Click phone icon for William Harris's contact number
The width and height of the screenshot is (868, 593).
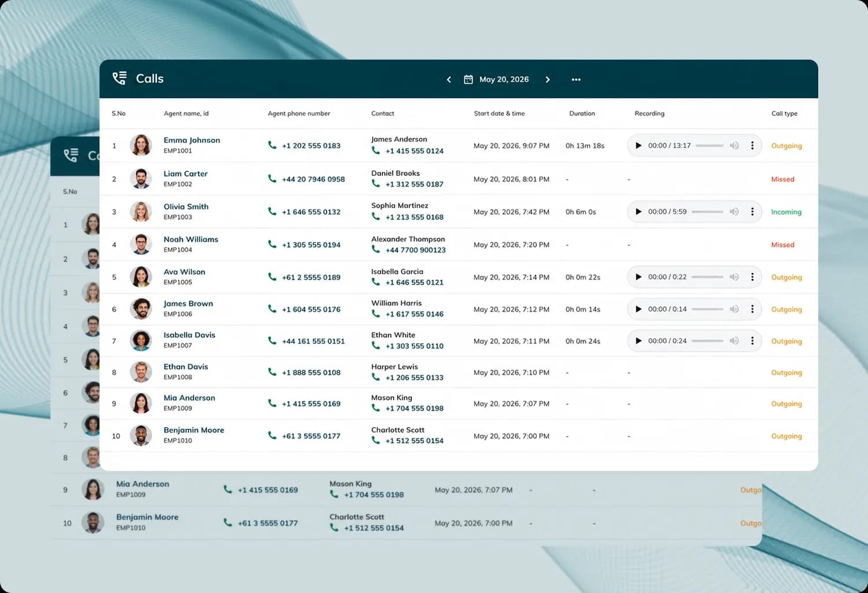(x=376, y=314)
